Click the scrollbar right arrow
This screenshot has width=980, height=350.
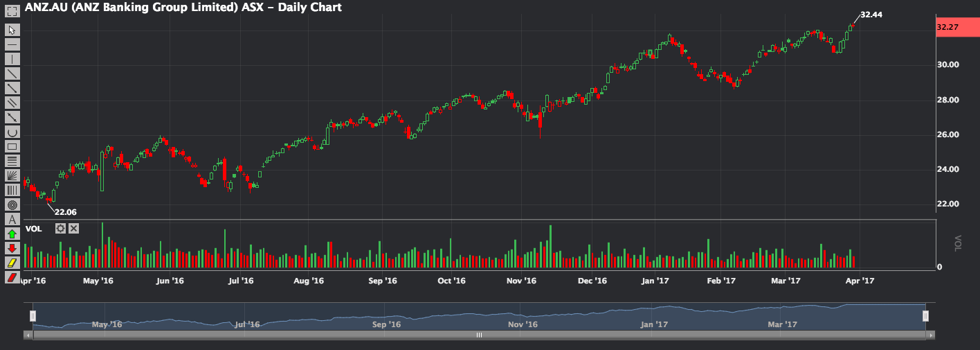click(x=929, y=335)
